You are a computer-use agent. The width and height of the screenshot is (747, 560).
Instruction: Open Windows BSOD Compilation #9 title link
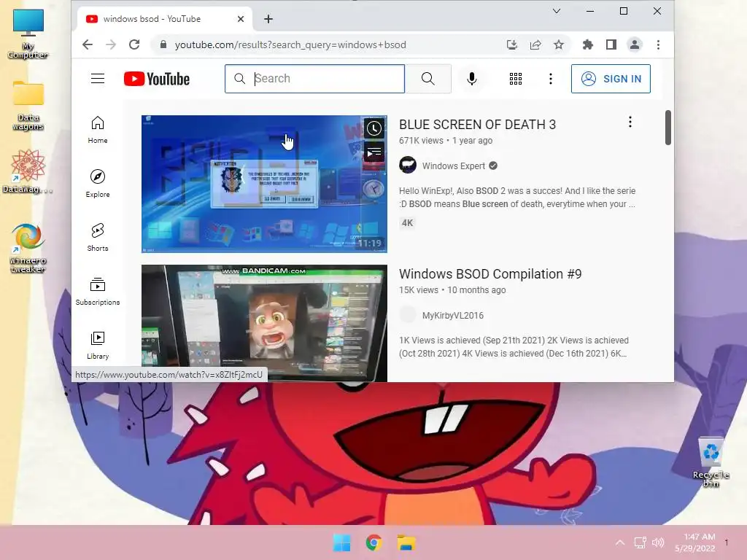[490, 274]
